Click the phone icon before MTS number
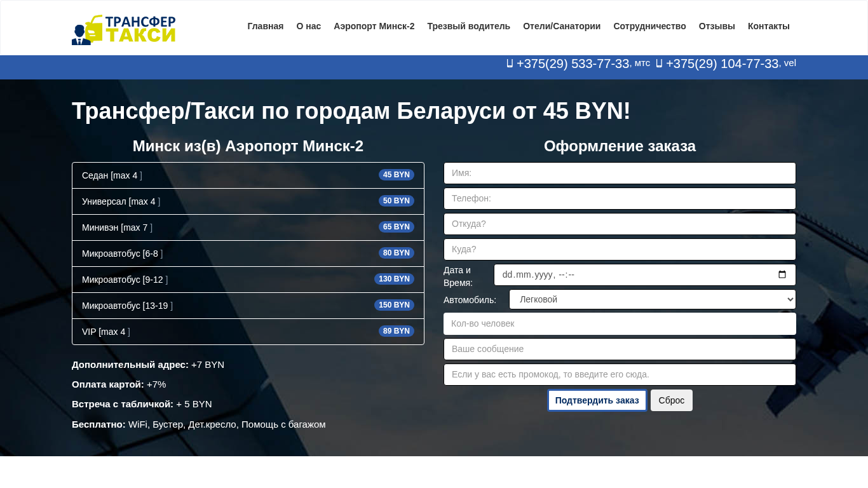This screenshot has width=868, height=488. click(510, 64)
